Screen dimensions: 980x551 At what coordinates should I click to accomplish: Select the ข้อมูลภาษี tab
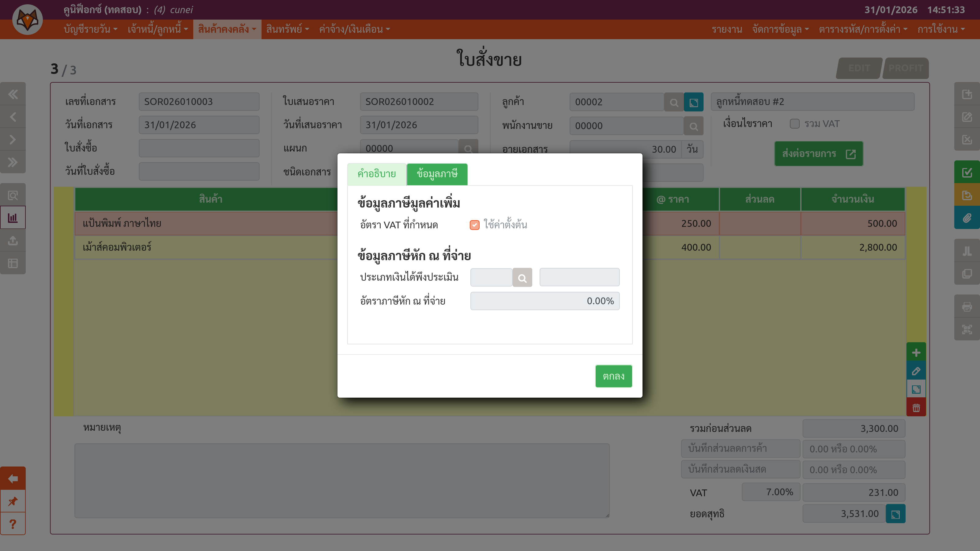pyautogui.click(x=437, y=174)
